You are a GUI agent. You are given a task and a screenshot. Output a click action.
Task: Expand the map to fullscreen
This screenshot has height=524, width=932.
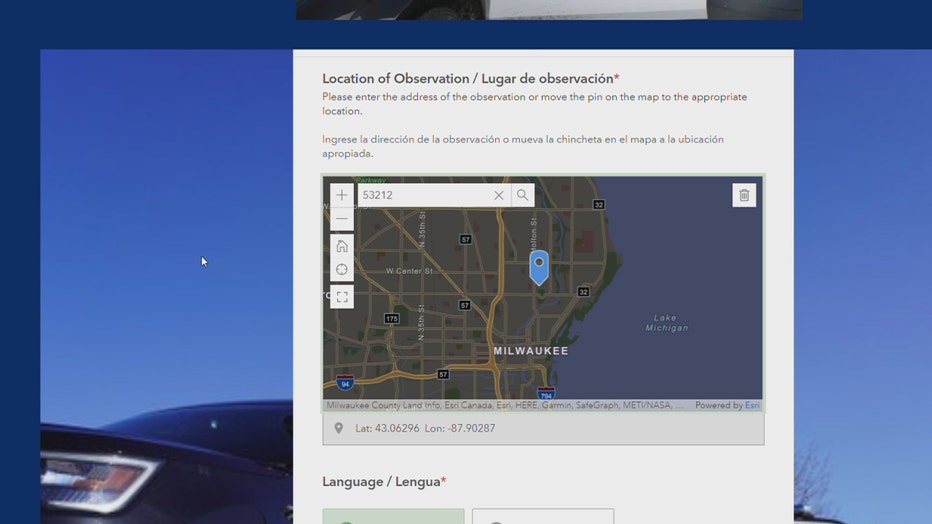coord(342,296)
